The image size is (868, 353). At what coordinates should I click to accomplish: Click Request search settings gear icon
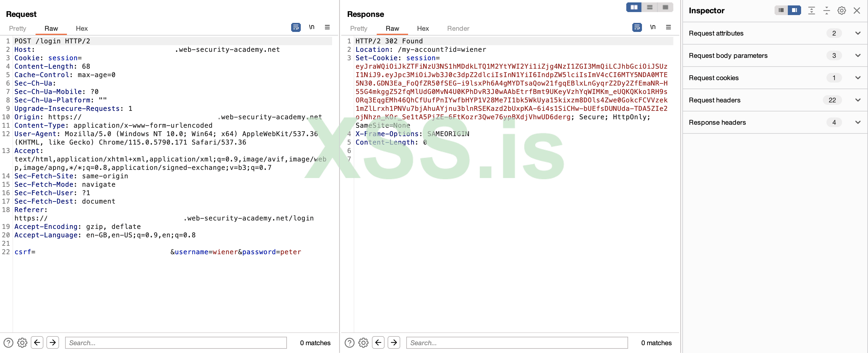(22, 342)
